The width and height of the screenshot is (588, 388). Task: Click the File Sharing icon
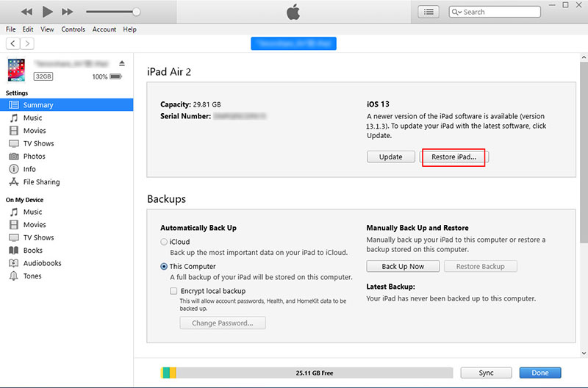pos(14,182)
